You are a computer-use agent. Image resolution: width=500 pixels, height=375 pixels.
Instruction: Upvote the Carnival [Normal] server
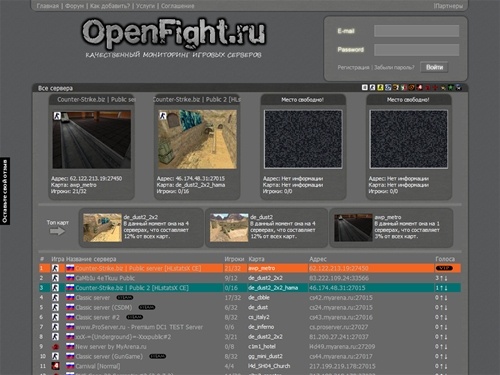click(441, 366)
